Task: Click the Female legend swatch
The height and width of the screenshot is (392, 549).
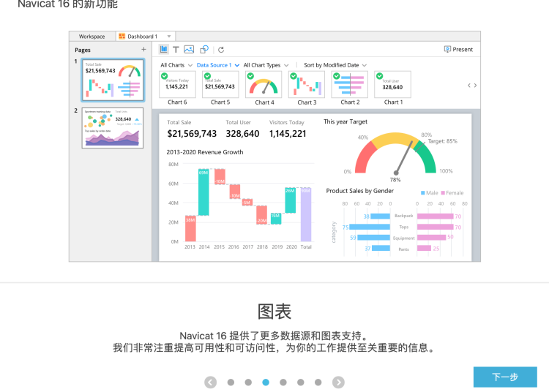Action: [x=443, y=192]
